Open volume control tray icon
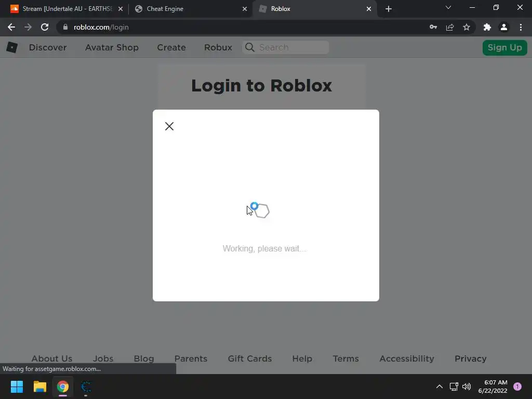 point(467,387)
